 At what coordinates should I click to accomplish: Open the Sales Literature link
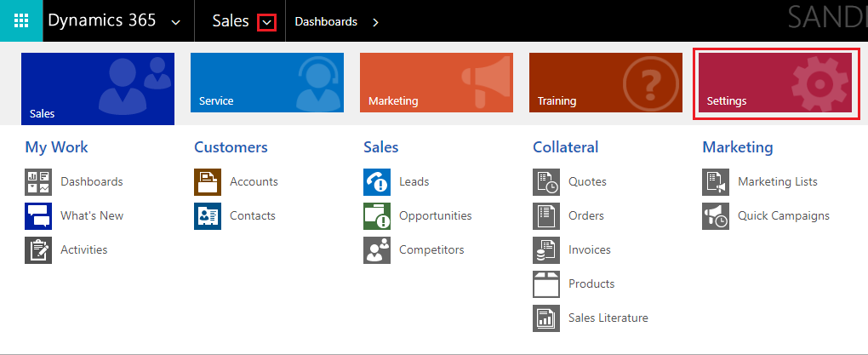(x=608, y=318)
